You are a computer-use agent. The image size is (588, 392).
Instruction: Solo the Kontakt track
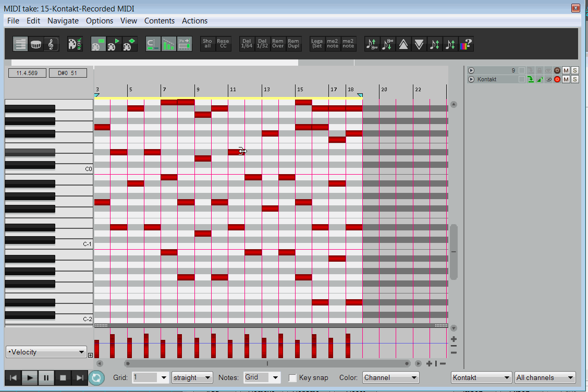(x=574, y=79)
